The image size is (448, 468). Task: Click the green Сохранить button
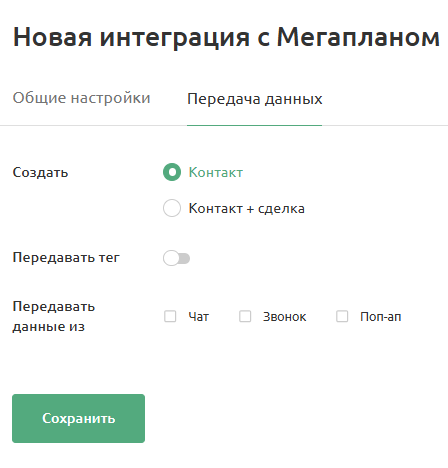[78, 418]
